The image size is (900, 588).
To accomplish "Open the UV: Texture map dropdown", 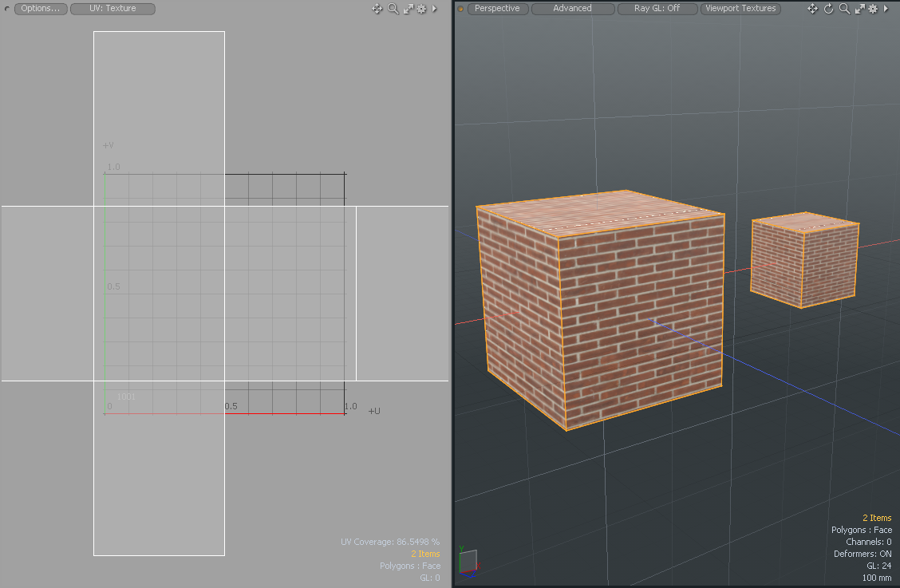I will (112, 9).
